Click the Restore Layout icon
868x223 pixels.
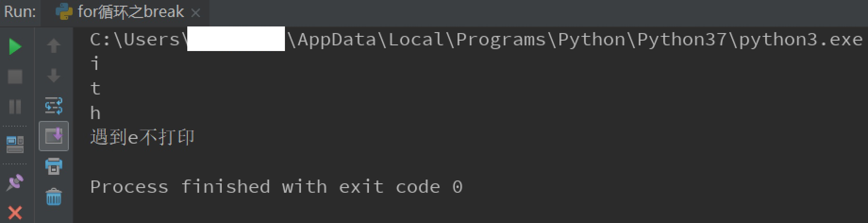pos(15,144)
